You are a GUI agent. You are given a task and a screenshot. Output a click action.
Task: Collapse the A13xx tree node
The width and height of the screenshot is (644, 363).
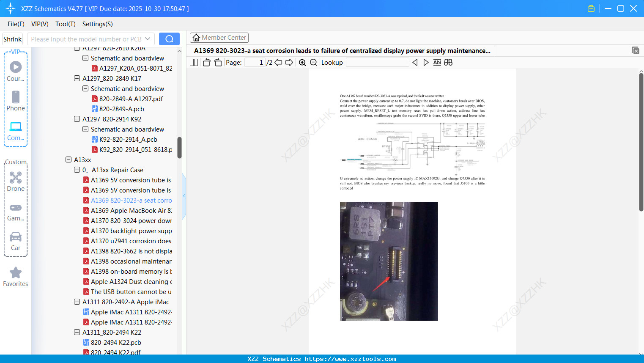(x=69, y=159)
